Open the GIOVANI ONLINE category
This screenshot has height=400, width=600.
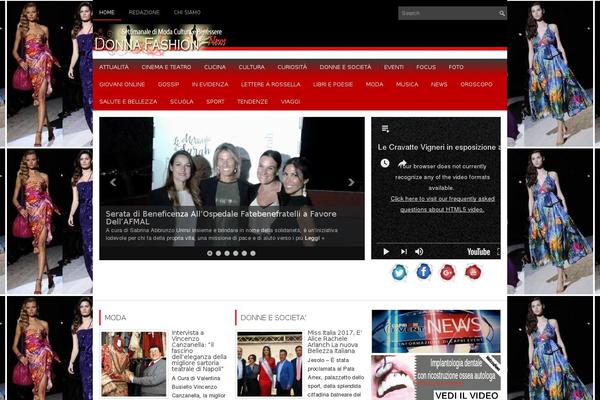click(x=122, y=84)
